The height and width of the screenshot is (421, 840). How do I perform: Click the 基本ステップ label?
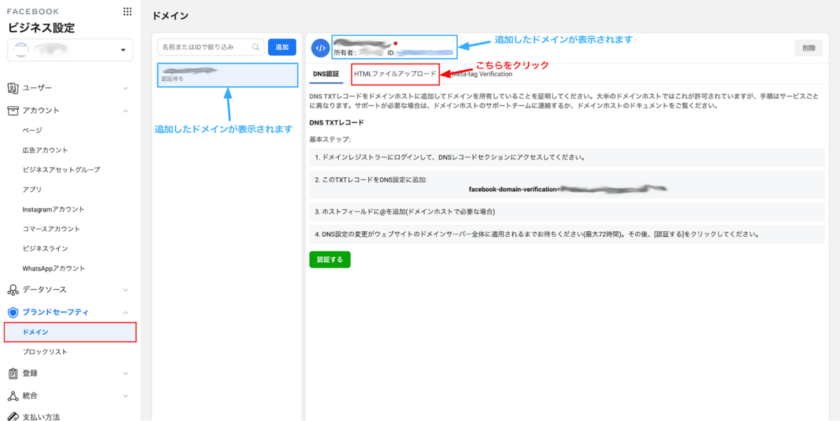coord(330,139)
